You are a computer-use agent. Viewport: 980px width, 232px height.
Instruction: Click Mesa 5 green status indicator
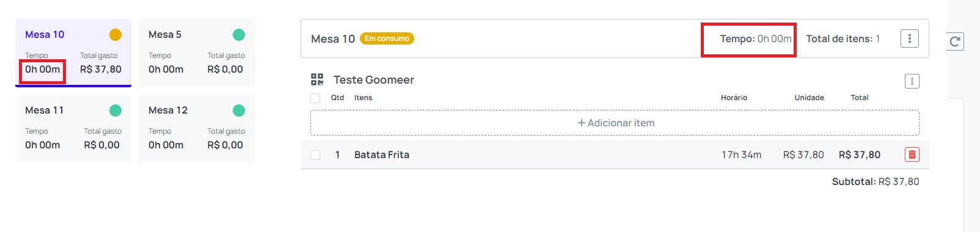(239, 35)
